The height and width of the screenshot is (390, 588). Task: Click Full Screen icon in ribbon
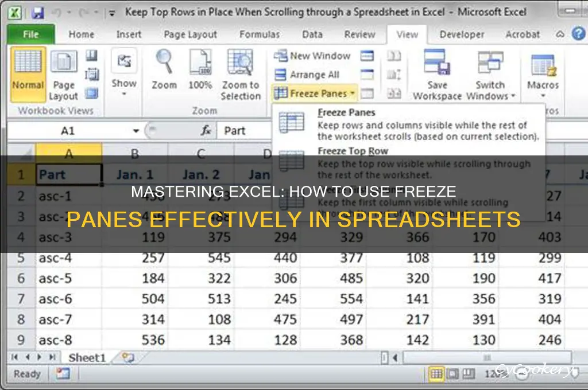(91, 93)
